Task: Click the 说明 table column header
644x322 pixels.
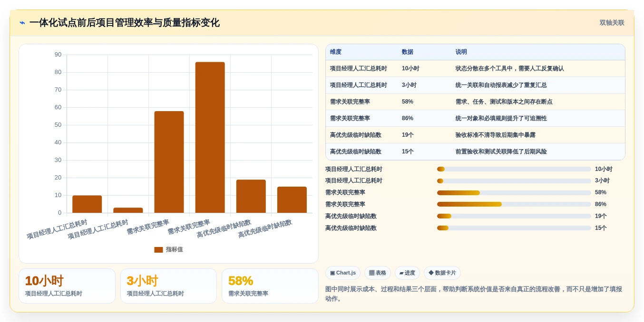Action: [461, 52]
